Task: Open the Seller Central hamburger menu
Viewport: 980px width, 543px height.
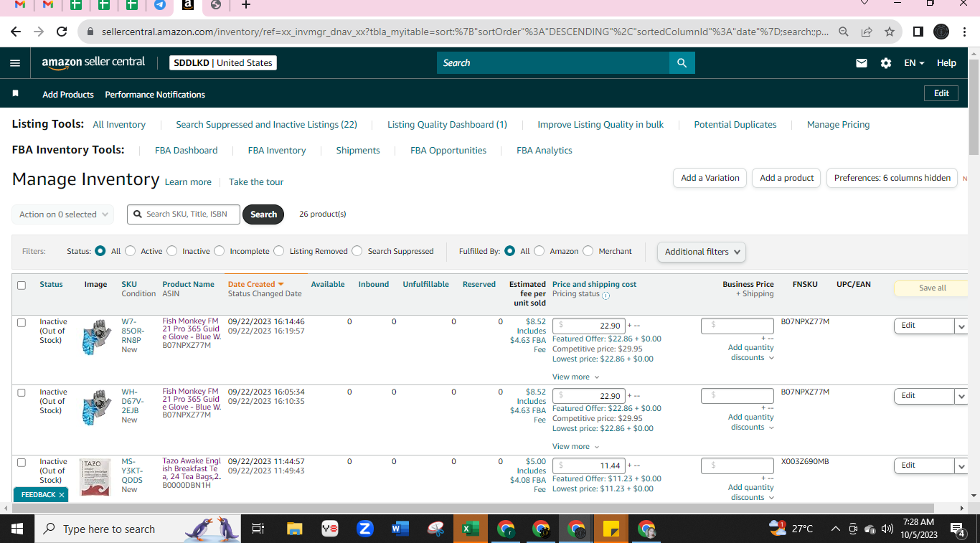Action: click(x=15, y=63)
